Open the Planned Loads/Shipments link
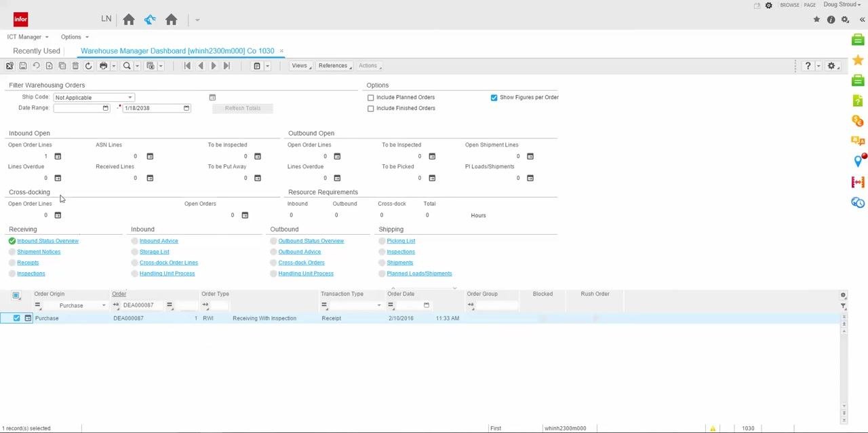 [x=419, y=274]
